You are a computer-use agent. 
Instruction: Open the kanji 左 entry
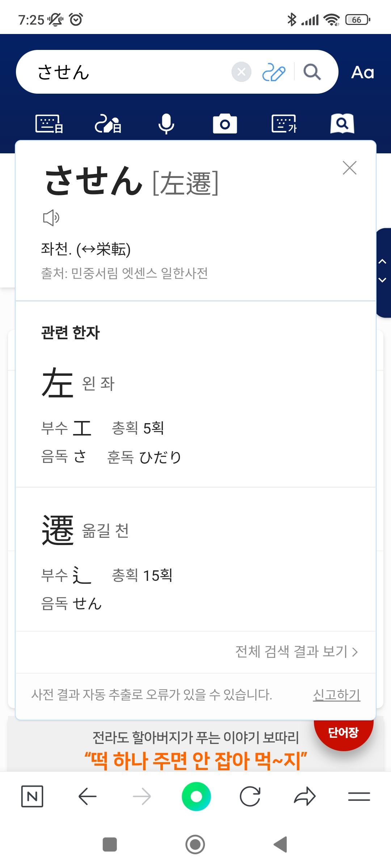pos(58,383)
